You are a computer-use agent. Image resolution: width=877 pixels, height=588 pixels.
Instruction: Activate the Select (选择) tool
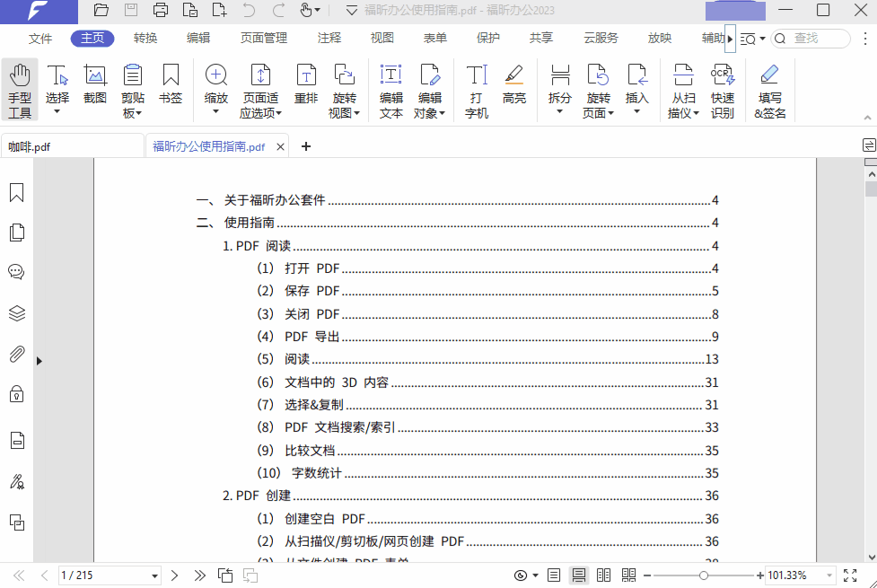click(x=57, y=90)
